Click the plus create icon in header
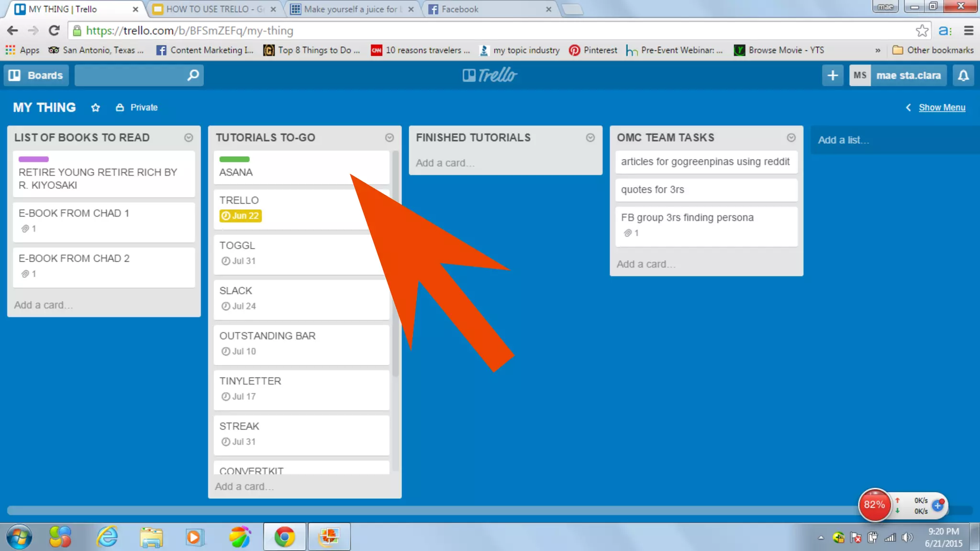Viewport: 980px width, 551px height. pos(833,75)
